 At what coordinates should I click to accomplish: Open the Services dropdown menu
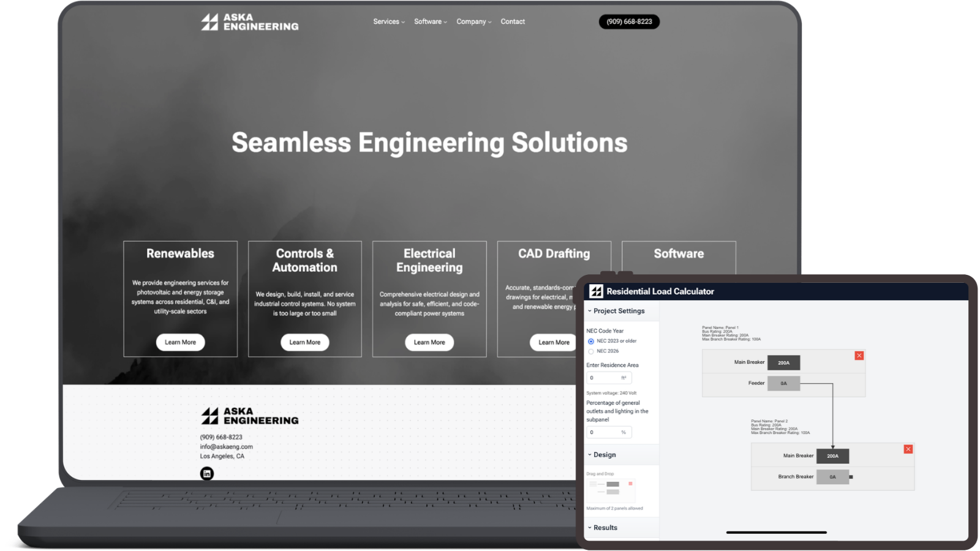click(389, 21)
